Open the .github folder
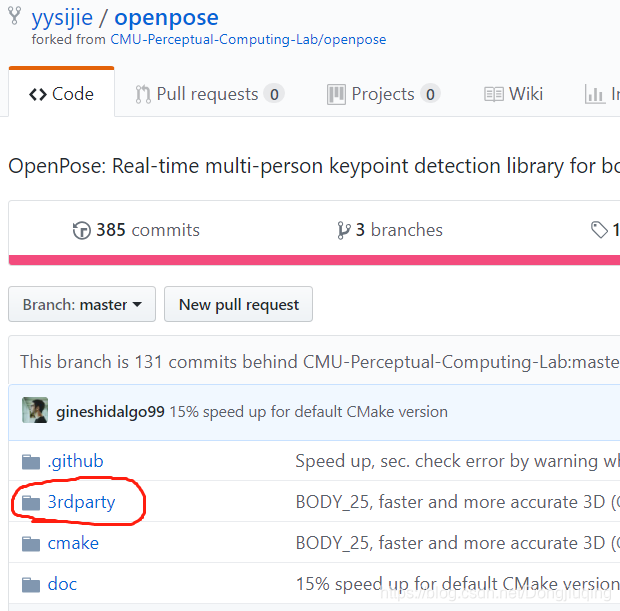 point(76,461)
